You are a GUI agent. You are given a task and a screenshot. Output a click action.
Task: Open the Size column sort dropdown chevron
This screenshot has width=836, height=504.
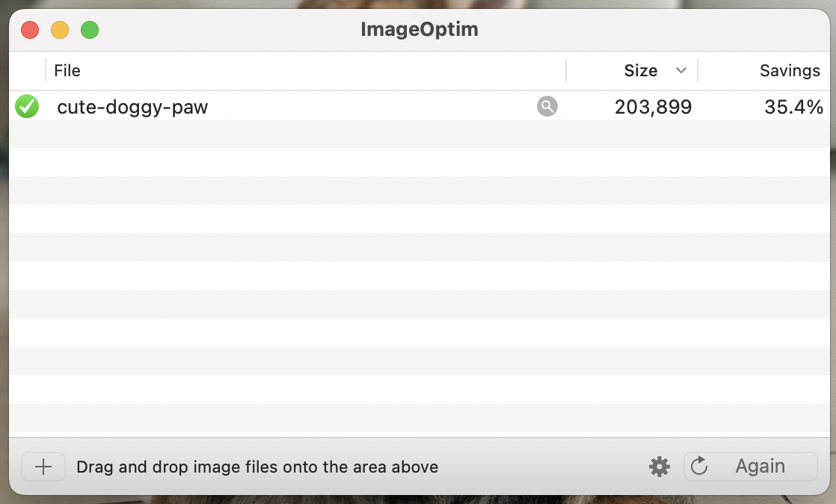coord(681,70)
